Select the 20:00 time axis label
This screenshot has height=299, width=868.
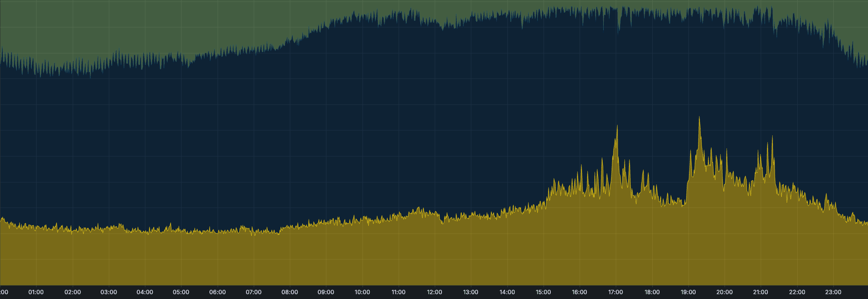click(x=725, y=292)
